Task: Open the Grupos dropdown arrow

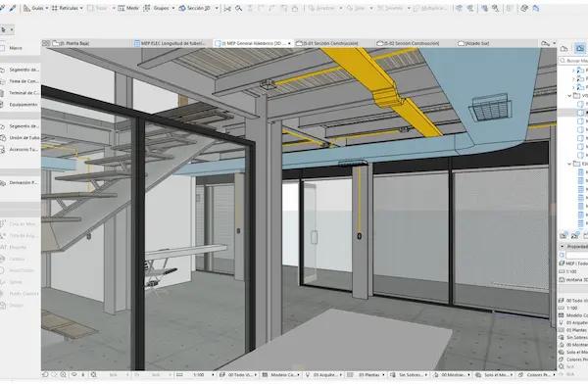Action: [173, 8]
